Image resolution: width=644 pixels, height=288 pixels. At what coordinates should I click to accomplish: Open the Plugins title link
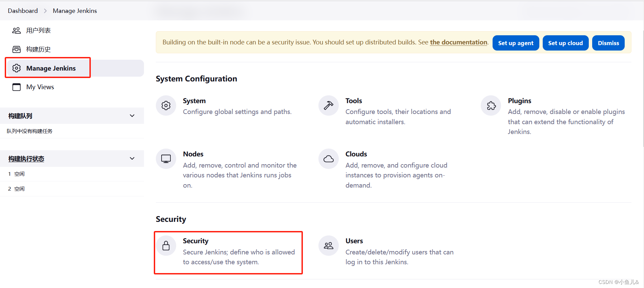519,101
